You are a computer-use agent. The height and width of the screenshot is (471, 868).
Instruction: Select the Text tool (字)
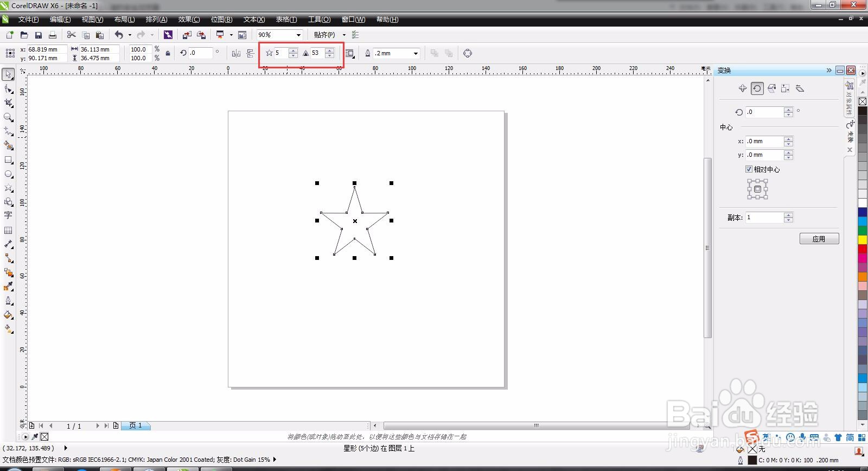pos(9,215)
